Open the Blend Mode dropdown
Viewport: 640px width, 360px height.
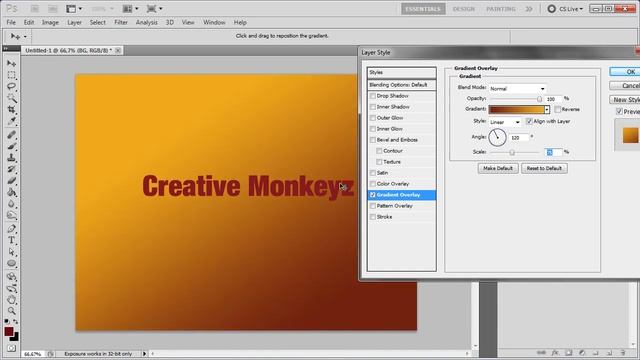point(517,89)
